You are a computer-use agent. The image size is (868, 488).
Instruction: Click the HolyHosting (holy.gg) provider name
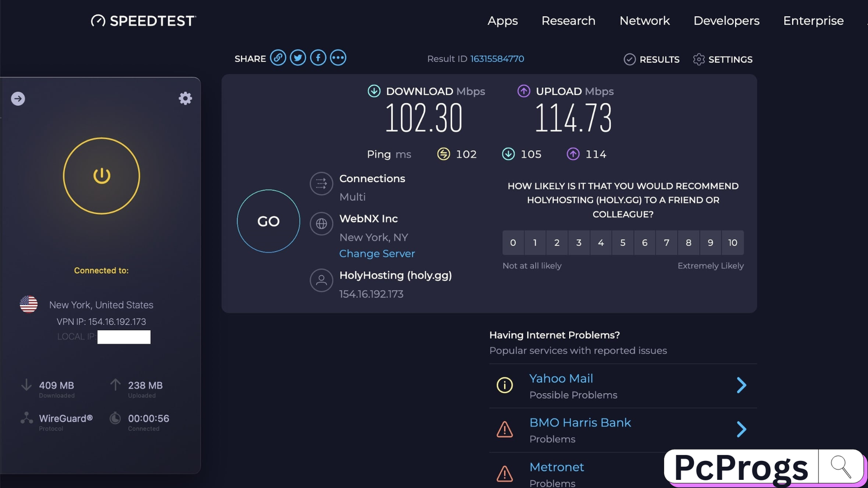(x=395, y=275)
